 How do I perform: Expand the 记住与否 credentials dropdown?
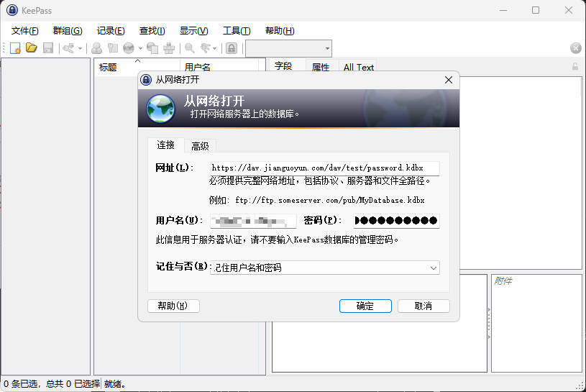(434, 268)
